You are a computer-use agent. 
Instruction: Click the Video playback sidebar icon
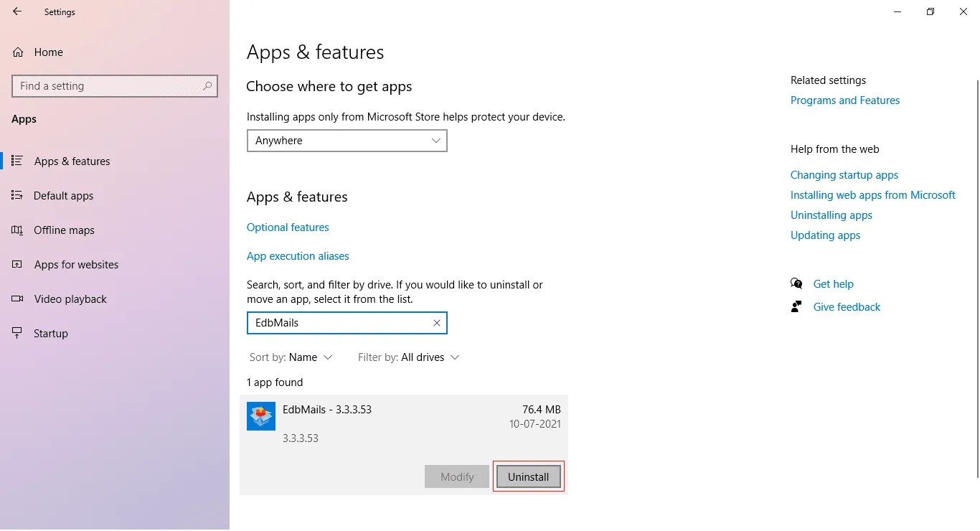17,299
